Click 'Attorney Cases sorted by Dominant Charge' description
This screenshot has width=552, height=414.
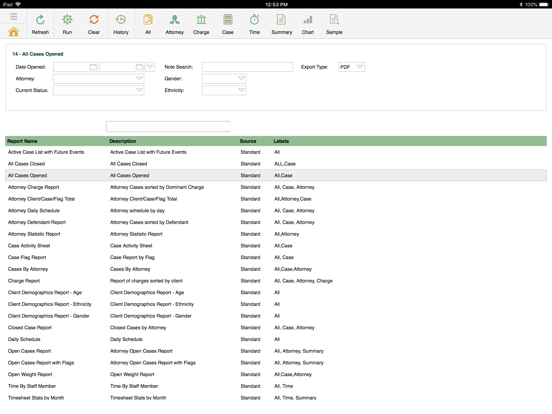click(157, 187)
